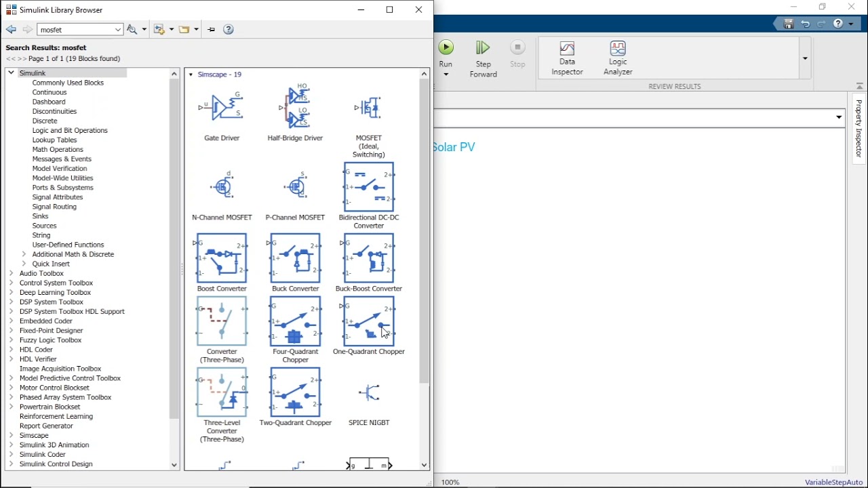Select the Three-Level Converter (Three-Phase) block

tap(222, 392)
